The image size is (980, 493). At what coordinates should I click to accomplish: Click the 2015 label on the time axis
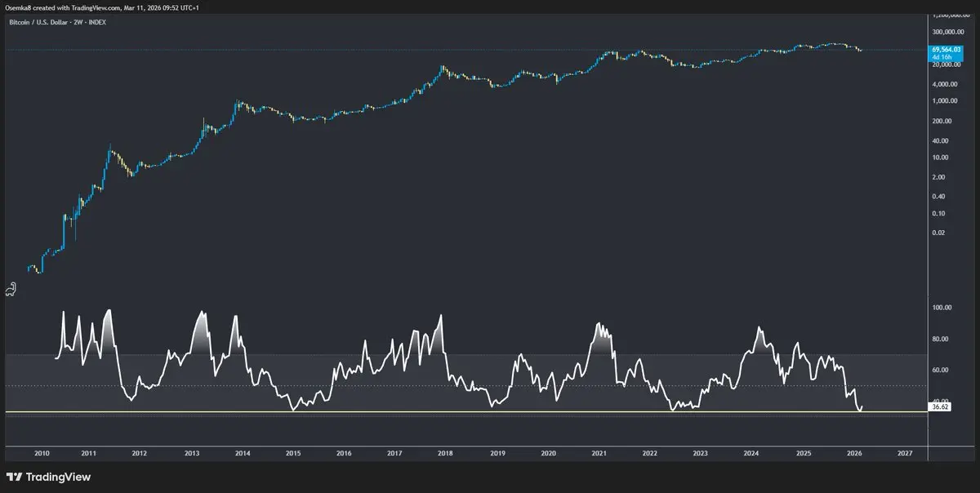coord(292,452)
